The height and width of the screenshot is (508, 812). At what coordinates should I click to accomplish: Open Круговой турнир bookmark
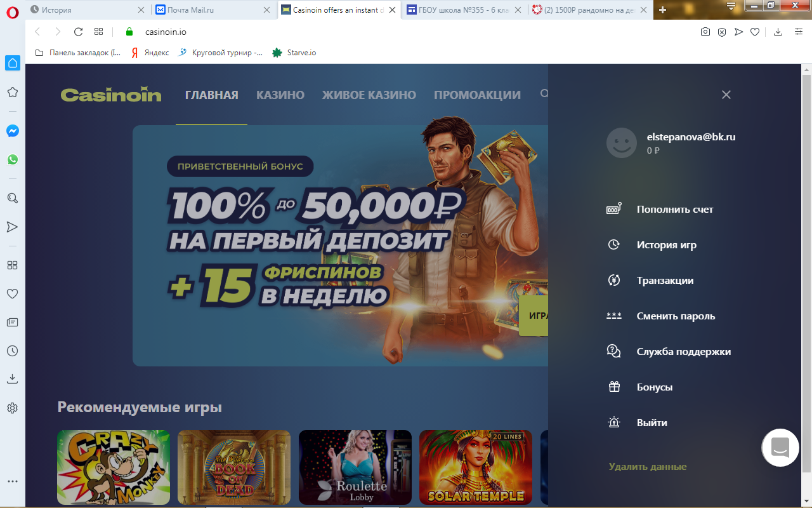pos(221,53)
